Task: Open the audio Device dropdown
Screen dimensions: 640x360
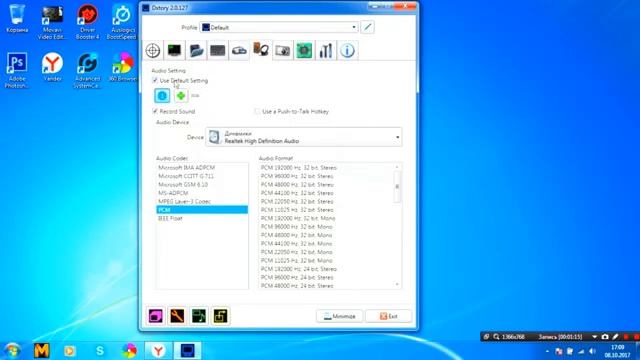Action: pyautogui.click(x=304, y=137)
